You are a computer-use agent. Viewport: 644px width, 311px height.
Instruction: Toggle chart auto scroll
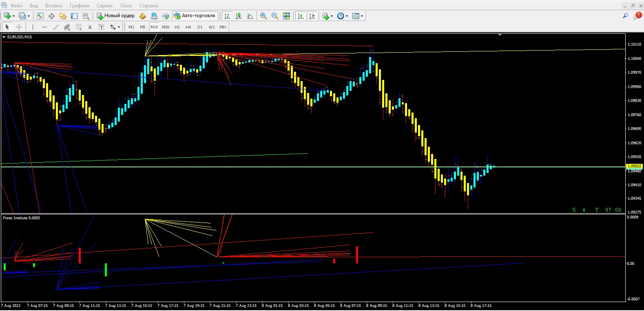click(x=301, y=16)
